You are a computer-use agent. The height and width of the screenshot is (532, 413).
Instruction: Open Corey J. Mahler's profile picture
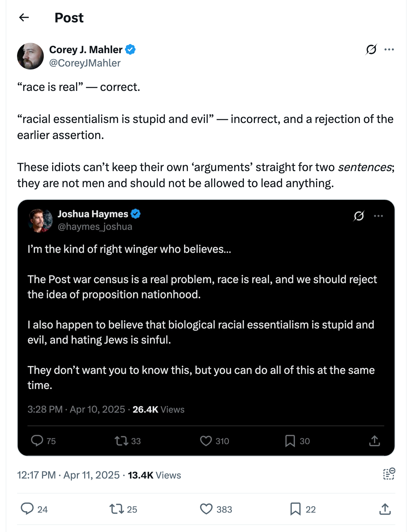pyautogui.click(x=30, y=56)
